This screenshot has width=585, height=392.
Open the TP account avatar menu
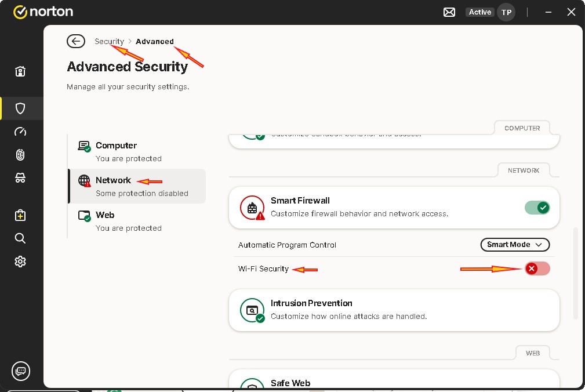[x=506, y=12]
